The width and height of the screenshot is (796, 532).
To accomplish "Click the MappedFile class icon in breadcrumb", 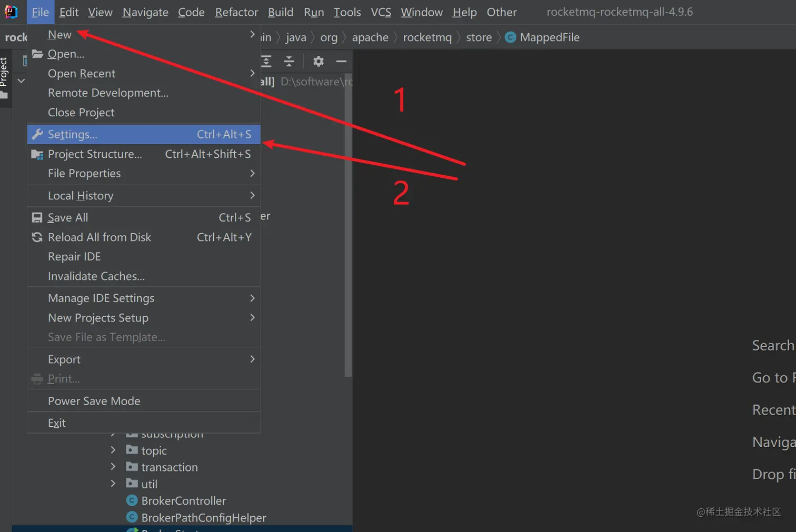I will point(510,37).
